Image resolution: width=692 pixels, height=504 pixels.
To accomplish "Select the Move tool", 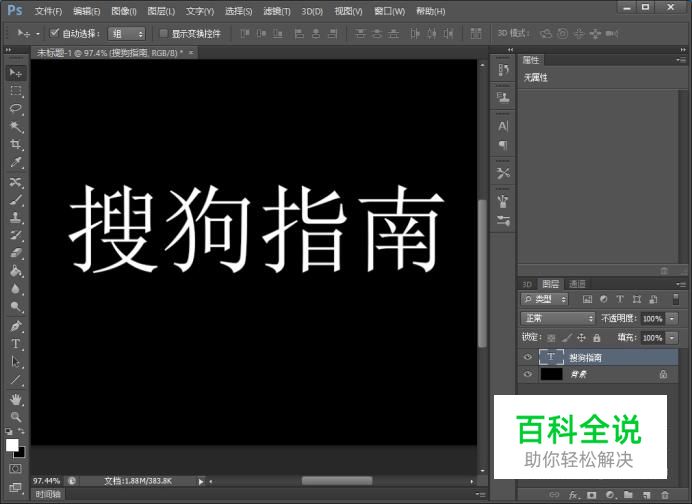I will click(16, 72).
